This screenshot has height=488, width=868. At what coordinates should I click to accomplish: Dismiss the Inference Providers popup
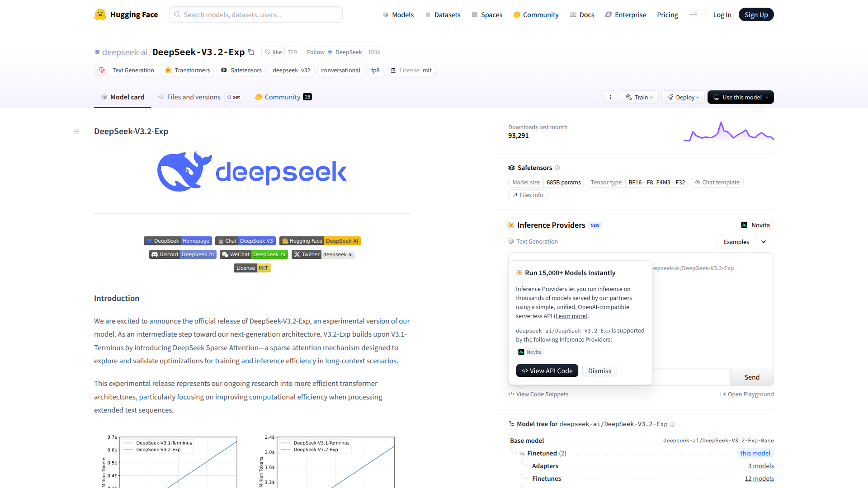(599, 371)
